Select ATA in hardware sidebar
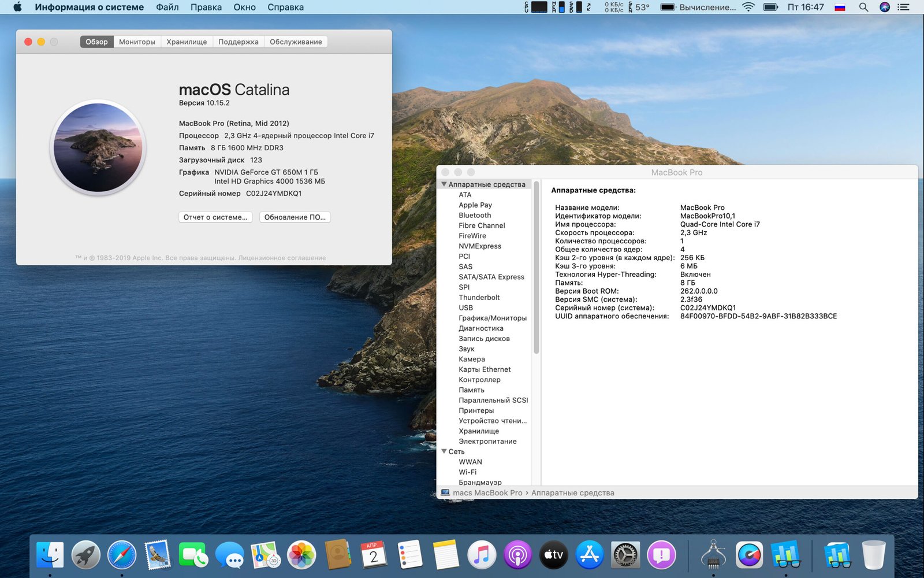Image resolution: width=924 pixels, height=578 pixels. [465, 195]
